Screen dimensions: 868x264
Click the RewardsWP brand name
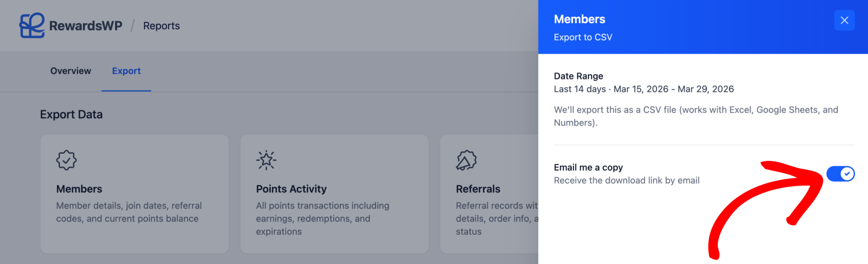click(x=86, y=26)
